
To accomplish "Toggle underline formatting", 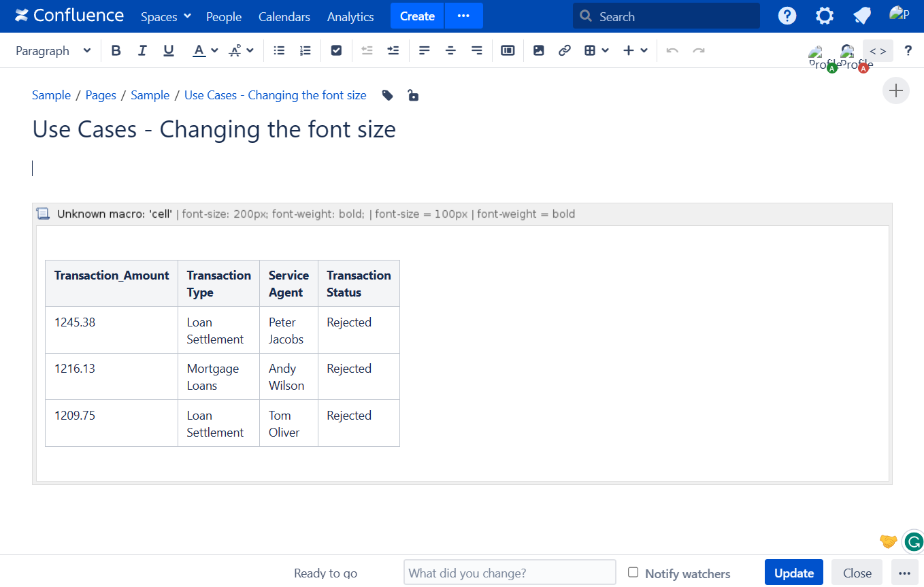I will pos(169,50).
